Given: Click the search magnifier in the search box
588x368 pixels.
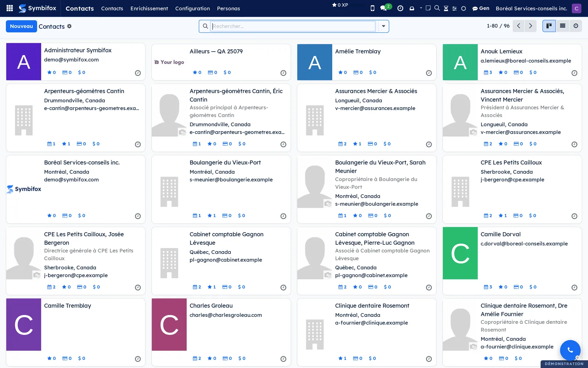Looking at the screenshot, I should (205, 26).
